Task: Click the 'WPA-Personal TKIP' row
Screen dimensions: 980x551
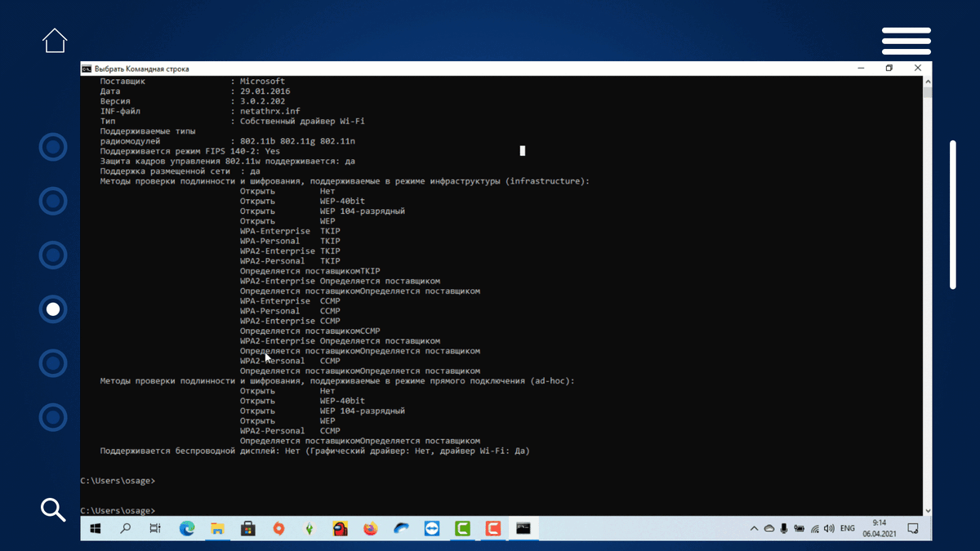Action: pyautogui.click(x=290, y=241)
